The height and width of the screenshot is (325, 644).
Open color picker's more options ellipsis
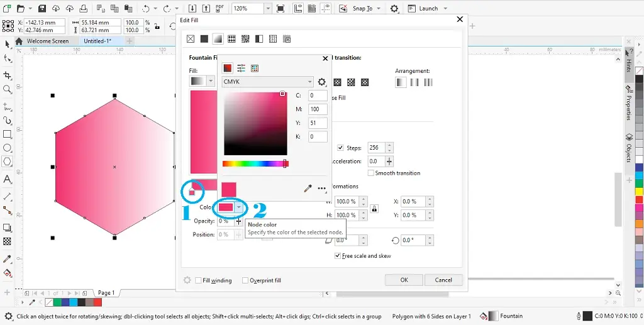tap(322, 189)
